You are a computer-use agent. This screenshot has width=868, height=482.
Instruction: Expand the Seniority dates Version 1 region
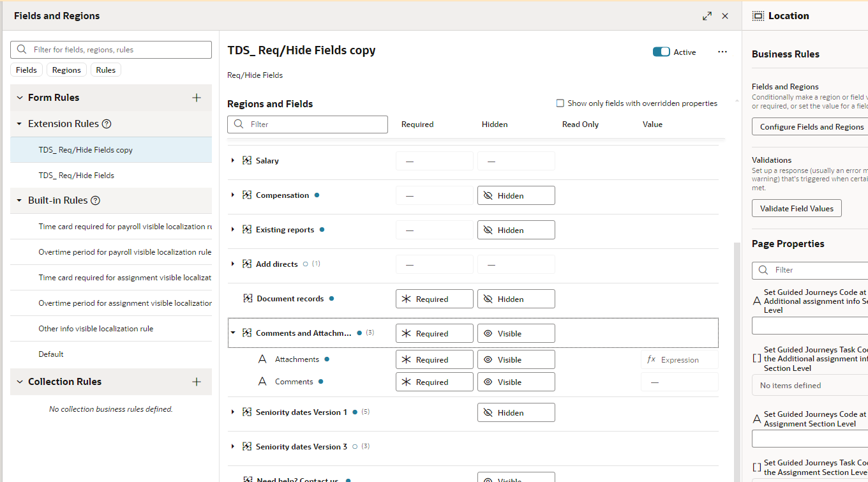232,412
